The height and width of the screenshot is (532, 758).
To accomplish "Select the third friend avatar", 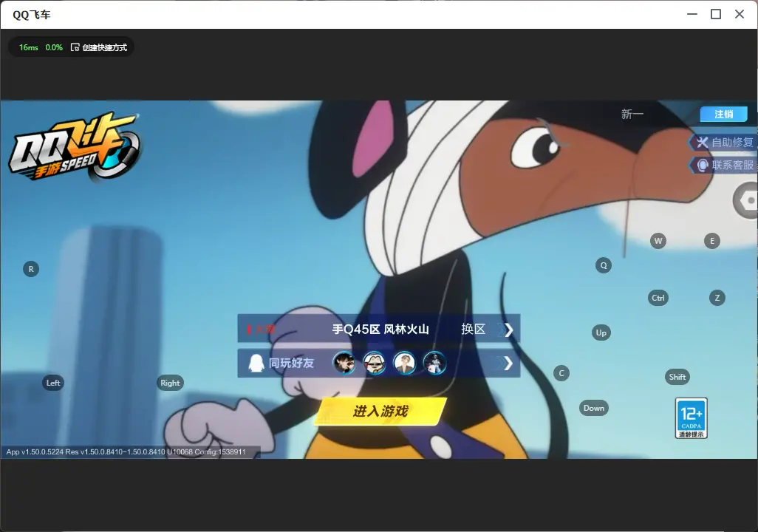I will [x=404, y=363].
